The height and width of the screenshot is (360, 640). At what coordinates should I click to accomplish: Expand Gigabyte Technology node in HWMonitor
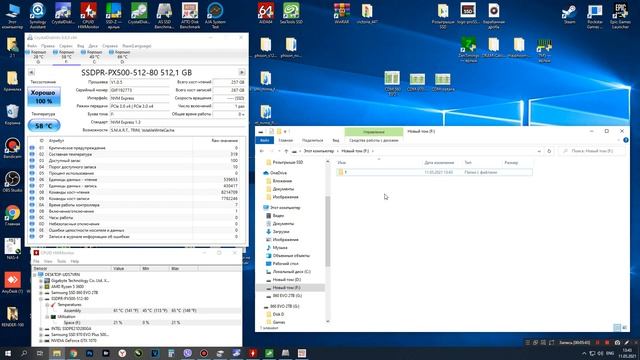point(41,281)
